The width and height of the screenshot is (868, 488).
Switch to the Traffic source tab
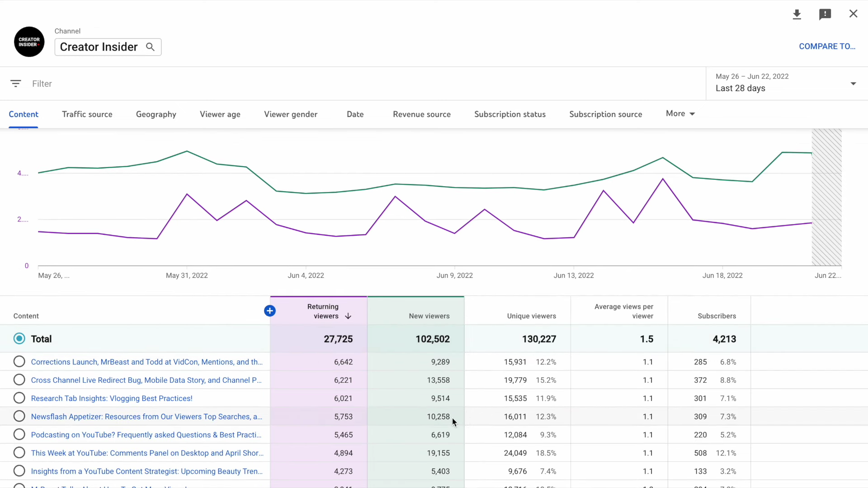(x=87, y=114)
